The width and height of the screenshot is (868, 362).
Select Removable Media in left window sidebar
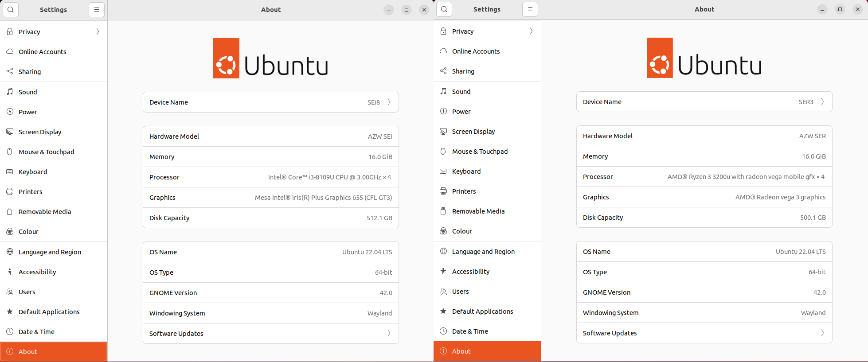(54, 212)
